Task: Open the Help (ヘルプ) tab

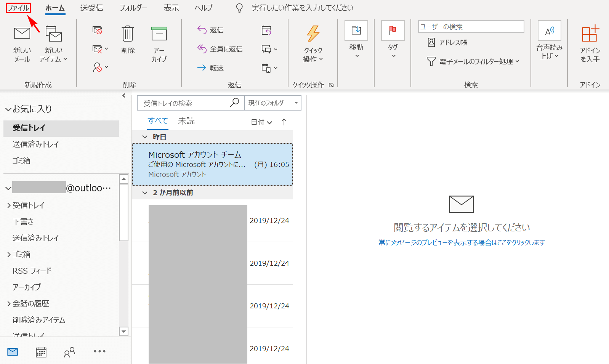Action: pos(204,8)
